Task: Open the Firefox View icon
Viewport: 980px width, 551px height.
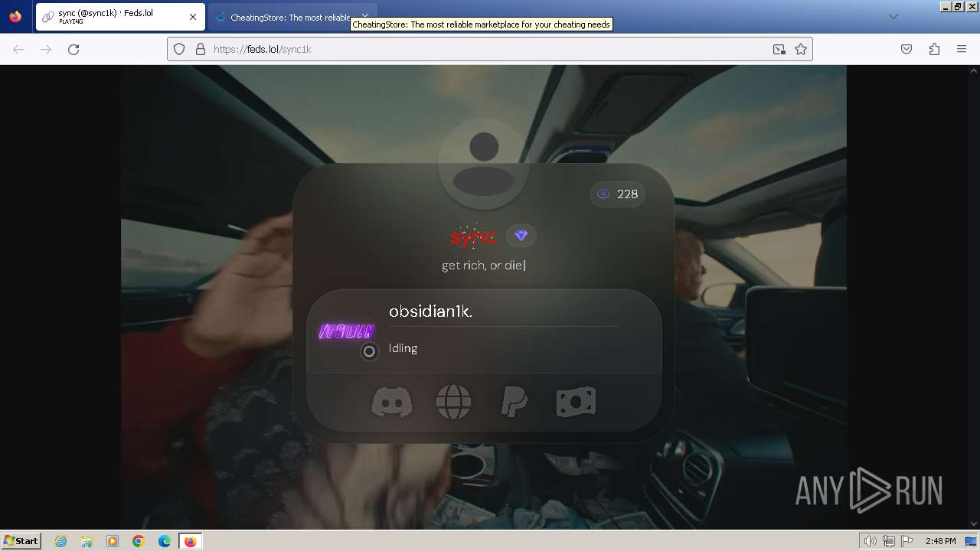Action: pyautogui.click(x=15, y=17)
